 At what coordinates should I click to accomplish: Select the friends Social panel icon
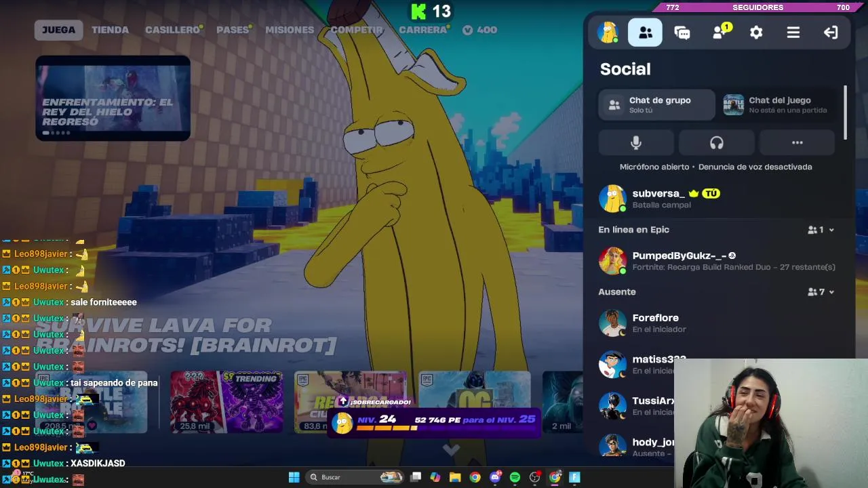(x=645, y=33)
